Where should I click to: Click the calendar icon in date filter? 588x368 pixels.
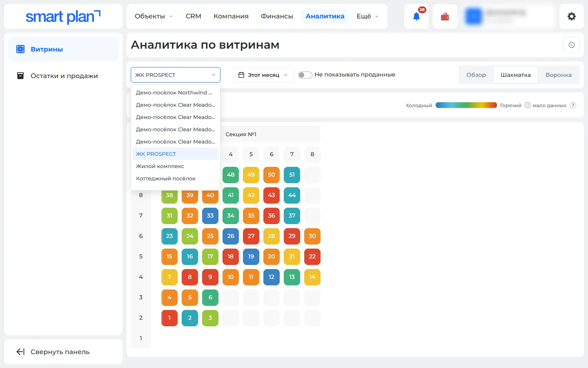tap(241, 75)
